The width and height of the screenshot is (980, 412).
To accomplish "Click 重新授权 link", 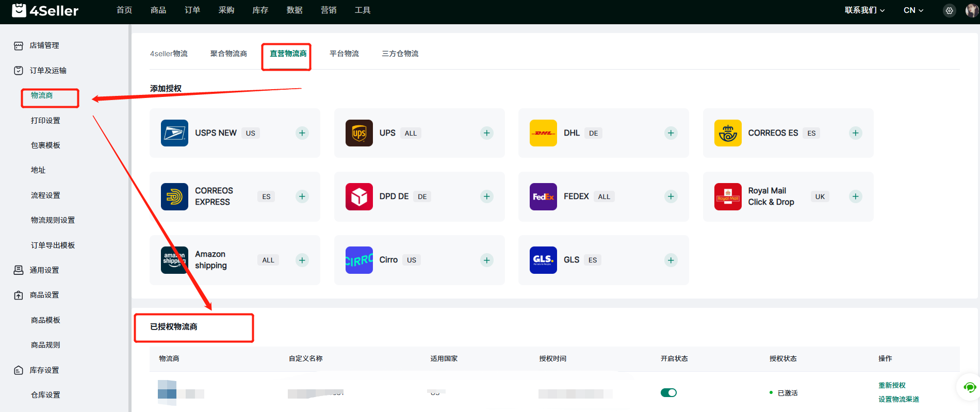I will click(892, 385).
